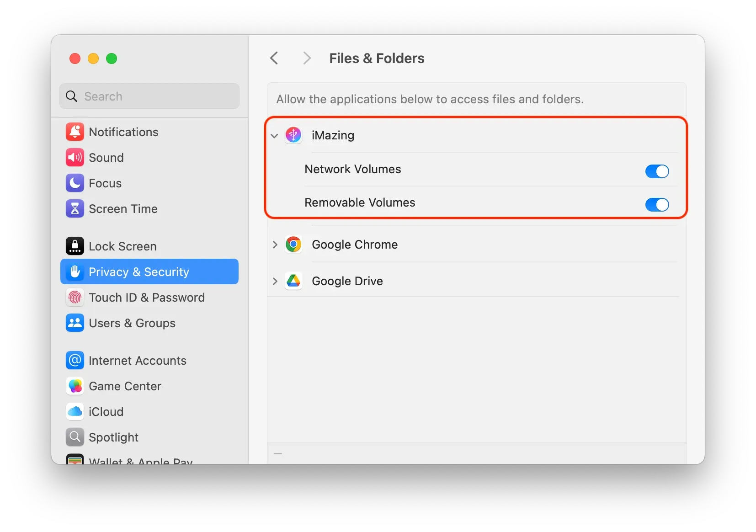756x532 pixels.
Task: Select Privacy & Security in the sidebar
Action: point(138,271)
